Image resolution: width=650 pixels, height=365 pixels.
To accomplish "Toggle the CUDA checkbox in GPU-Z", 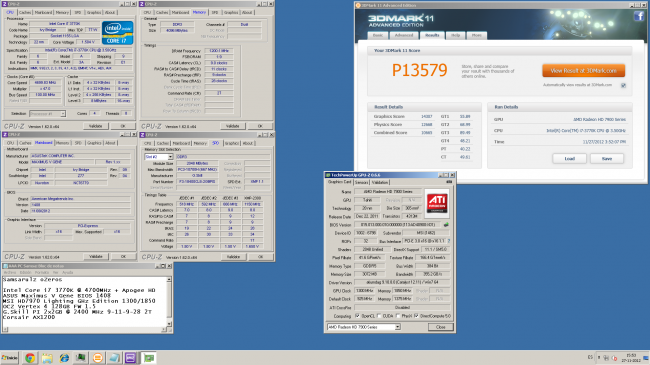I will (x=379, y=316).
